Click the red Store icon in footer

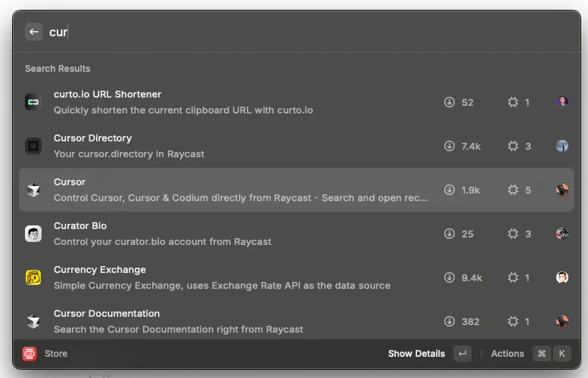[30, 353]
